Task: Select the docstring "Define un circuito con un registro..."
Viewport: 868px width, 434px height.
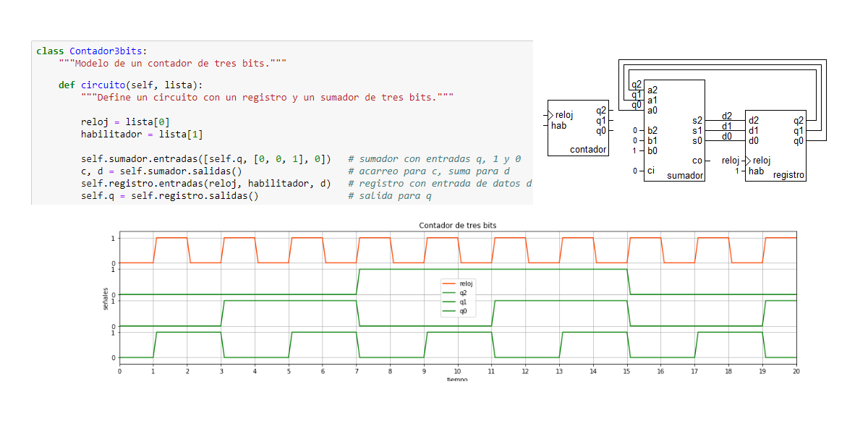Action: 267,96
